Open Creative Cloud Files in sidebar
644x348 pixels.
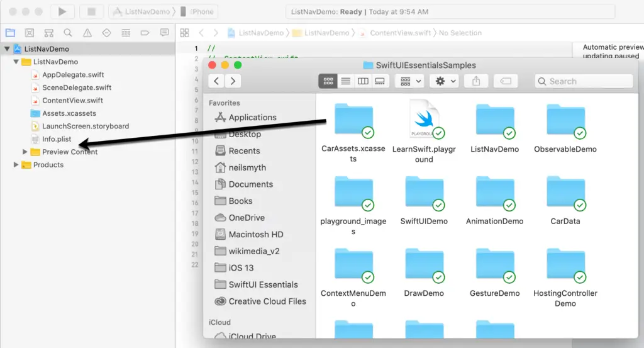tap(260, 301)
